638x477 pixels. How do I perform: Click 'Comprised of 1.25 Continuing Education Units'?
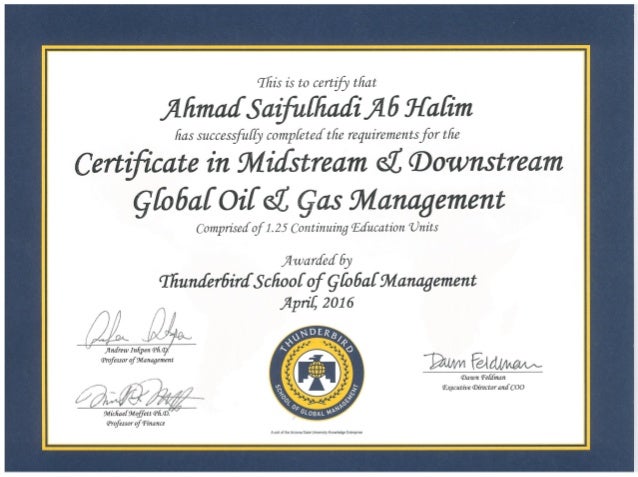pos(317,228)
